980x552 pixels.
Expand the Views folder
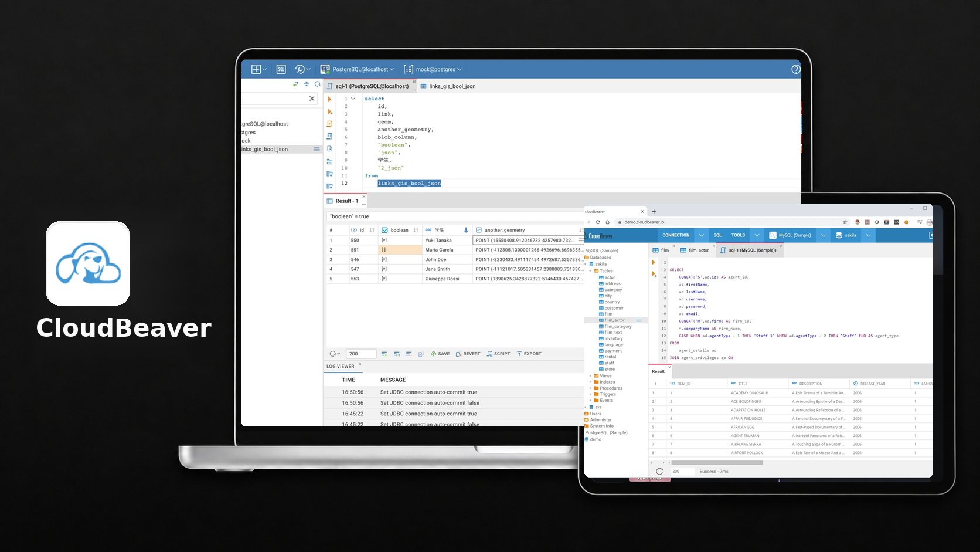590,376
